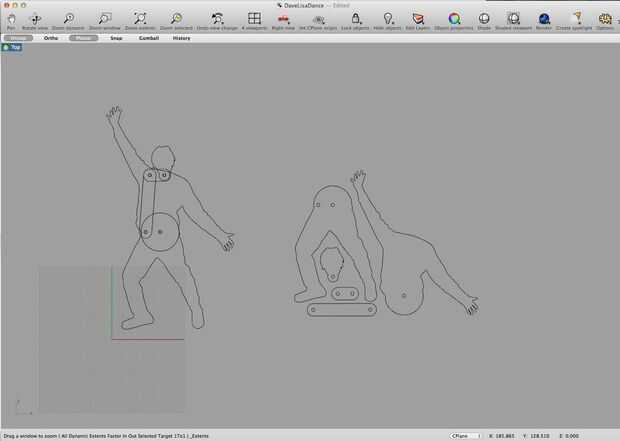Activate the Rotate view tool

[x=35, y=19]
